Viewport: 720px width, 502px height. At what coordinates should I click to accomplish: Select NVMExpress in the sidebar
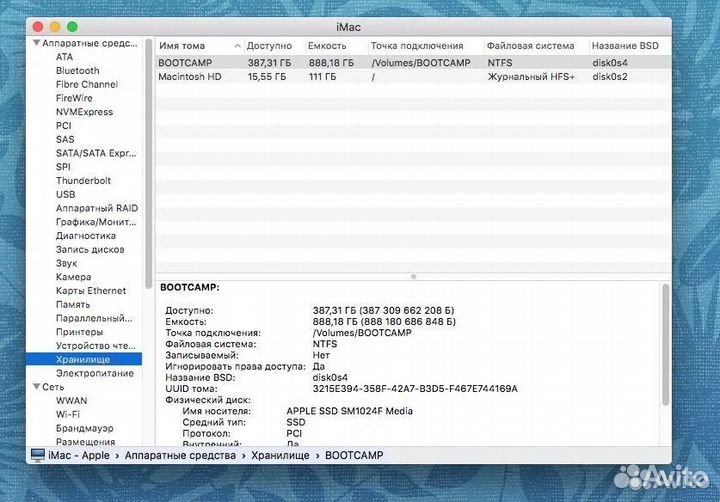(x=84, y=112)
